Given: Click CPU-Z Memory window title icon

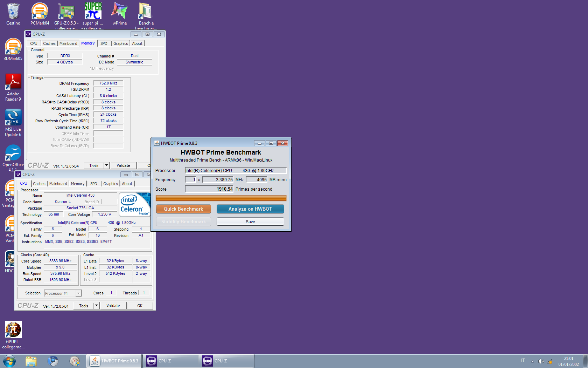Looking at the screenshot, I should tap(29, 34).
